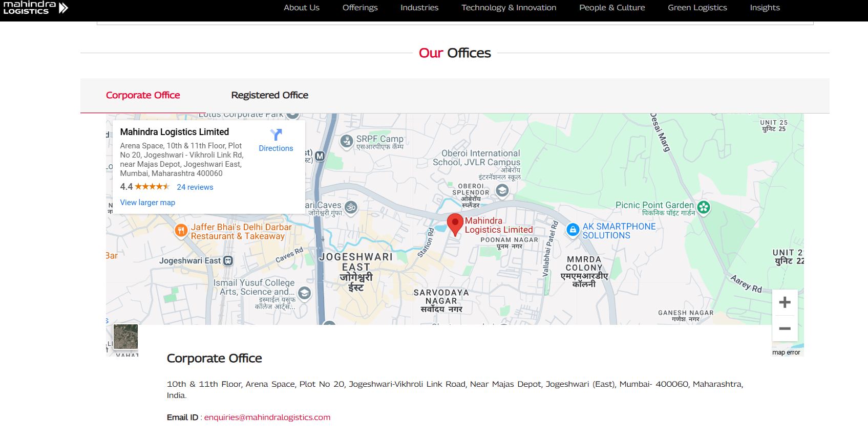Select the Registered Office tab
Image resolution: width=868 pixels, height=442 pixels.
[x=269, y=95]
